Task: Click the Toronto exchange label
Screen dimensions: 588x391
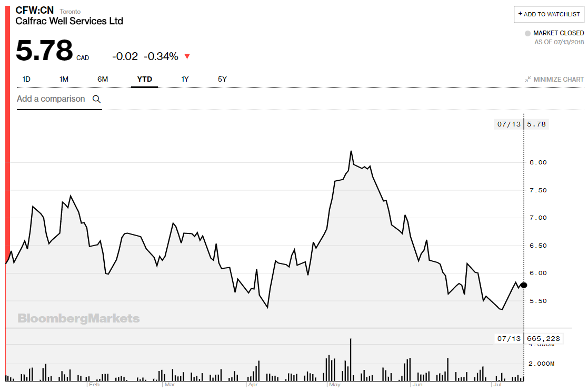Action: (70, 12)
